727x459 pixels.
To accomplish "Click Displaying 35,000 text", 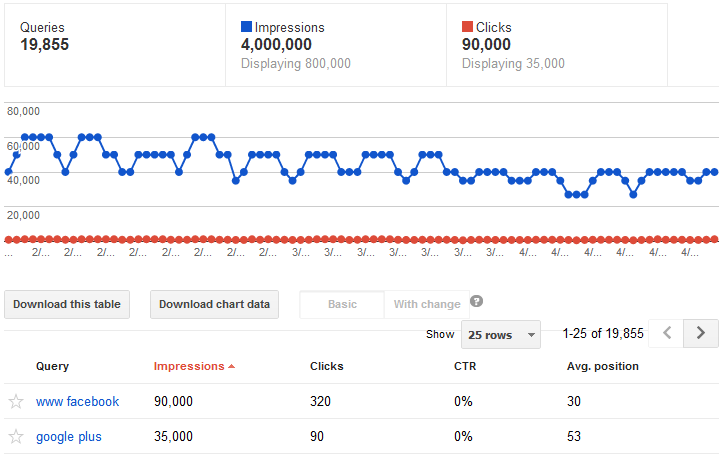I will point(513,64).
